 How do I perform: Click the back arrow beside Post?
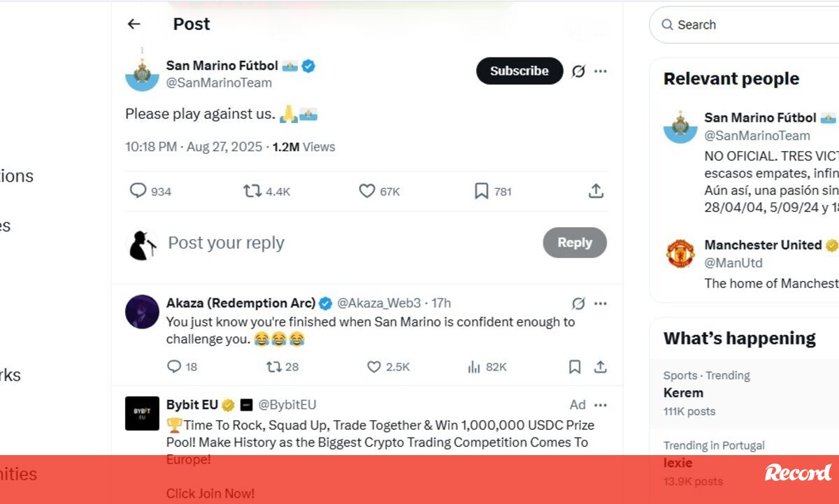coord(134,24)
